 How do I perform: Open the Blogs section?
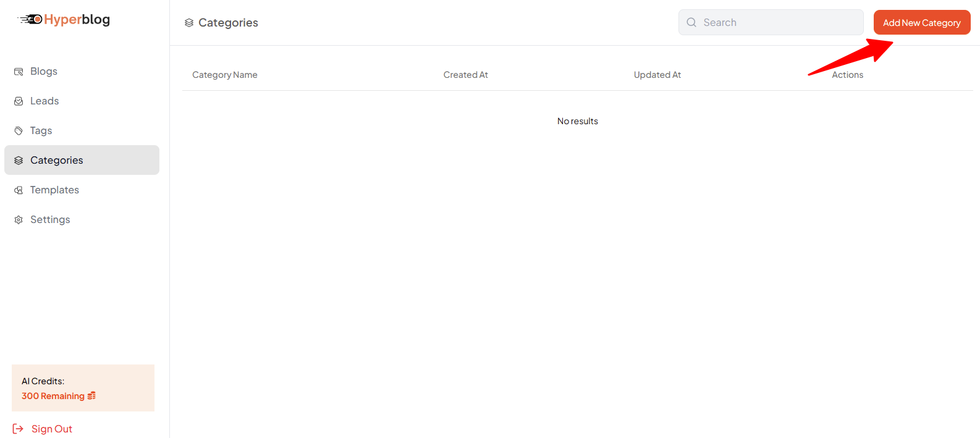click(x=82, y=71)
